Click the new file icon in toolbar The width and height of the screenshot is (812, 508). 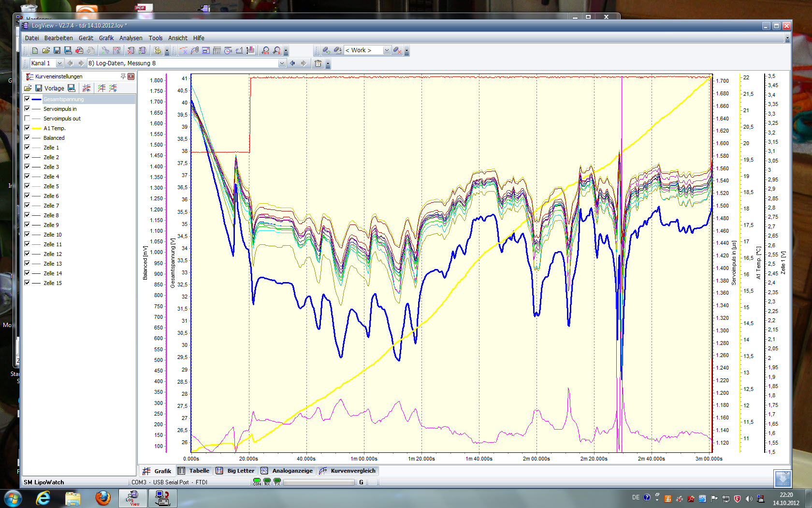(35, 50)
